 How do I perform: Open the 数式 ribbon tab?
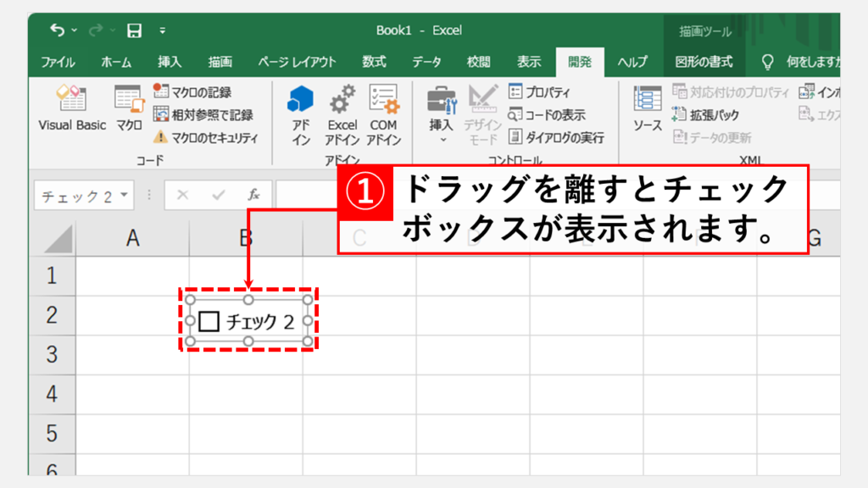tap(374, 62)
